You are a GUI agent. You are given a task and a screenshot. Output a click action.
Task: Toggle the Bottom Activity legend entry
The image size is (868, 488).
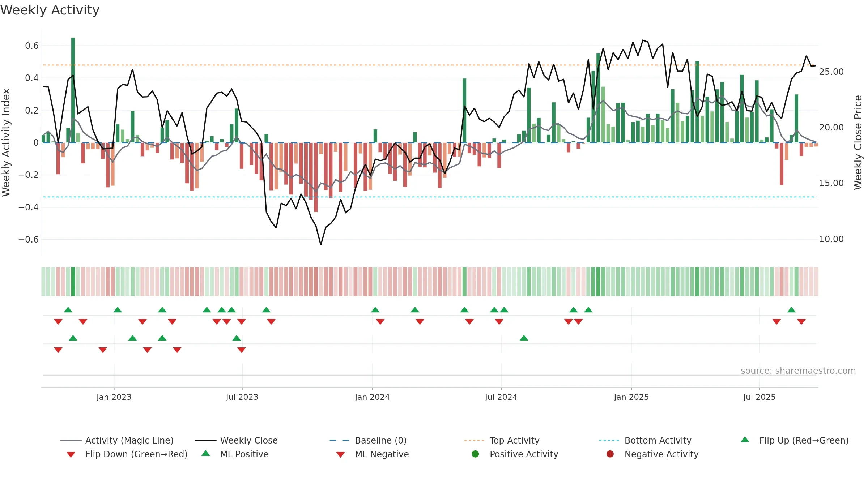[645, 440]
